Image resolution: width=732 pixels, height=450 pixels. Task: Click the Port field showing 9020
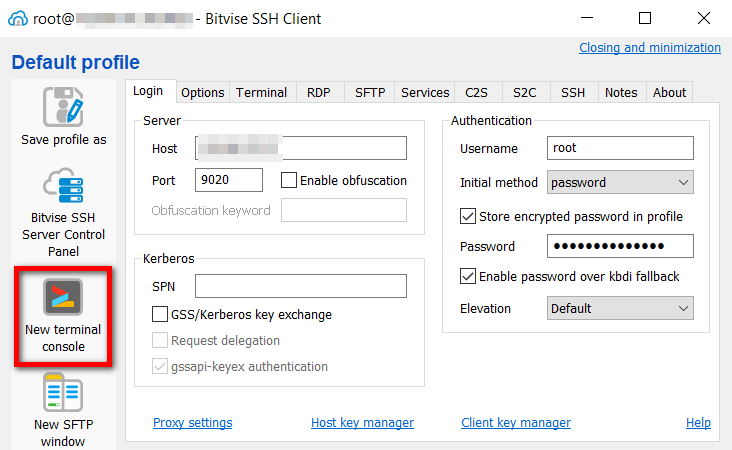pyautogui.click(x=229, y=180)
